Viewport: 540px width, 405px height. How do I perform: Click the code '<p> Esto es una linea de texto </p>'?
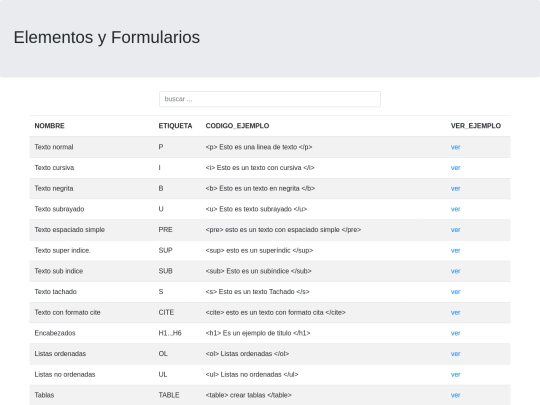point(259,147)
